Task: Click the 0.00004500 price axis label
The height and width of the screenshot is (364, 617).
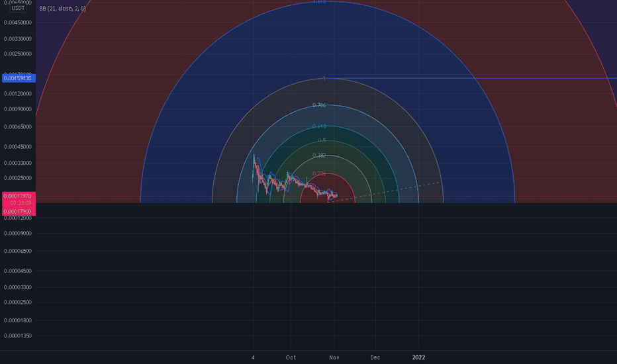Action: [x=18, y=271]
